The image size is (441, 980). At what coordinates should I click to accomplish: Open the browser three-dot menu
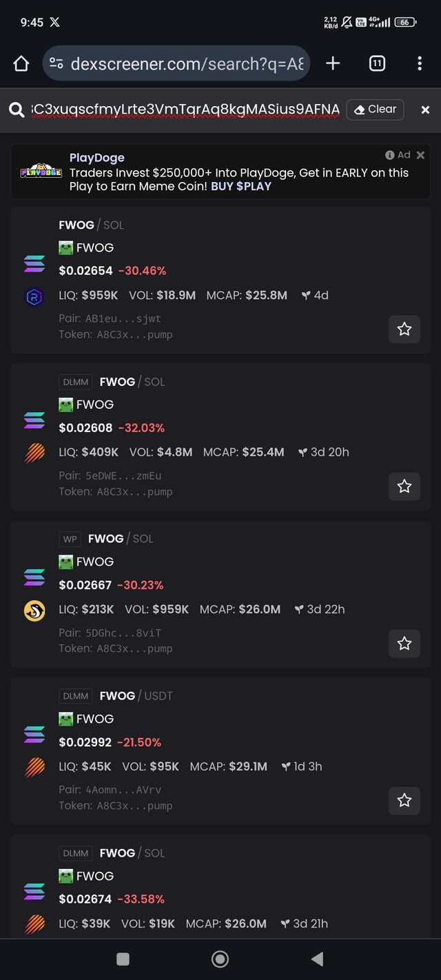(x=420, y=63)
